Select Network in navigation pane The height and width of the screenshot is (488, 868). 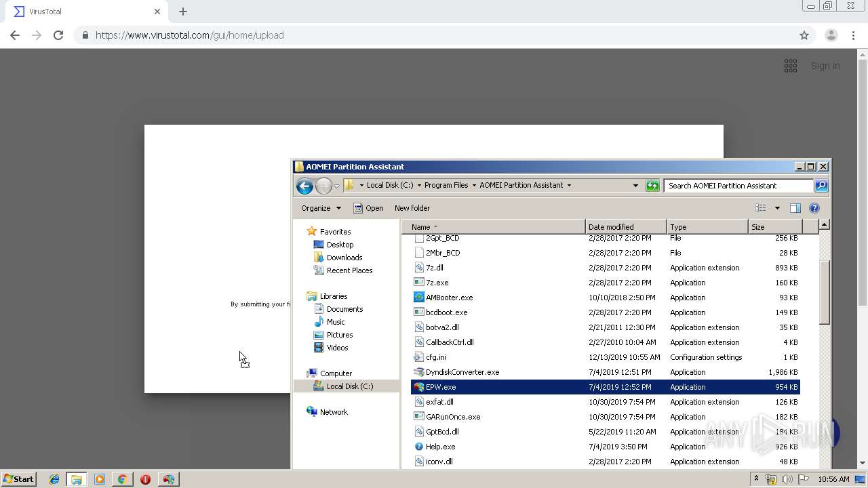click(x=334, y=412)
